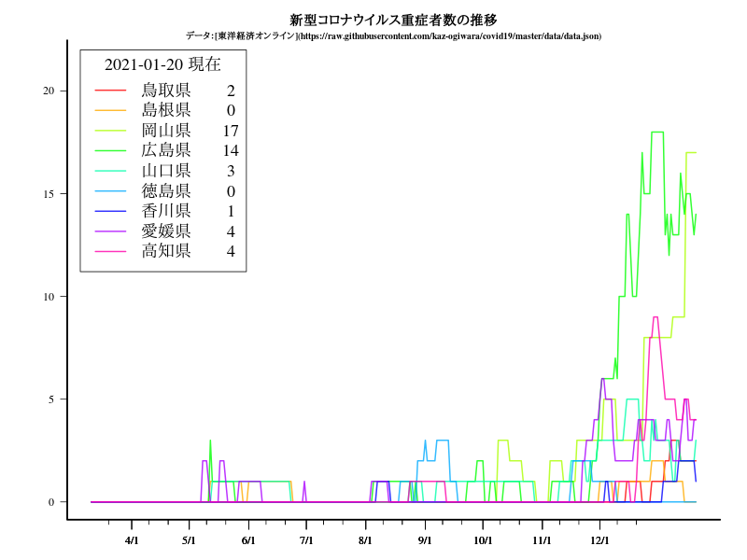Select the 徳島県 legend label
The width and height of the screenshot is (747, 560).
click(x=166, y=190)
